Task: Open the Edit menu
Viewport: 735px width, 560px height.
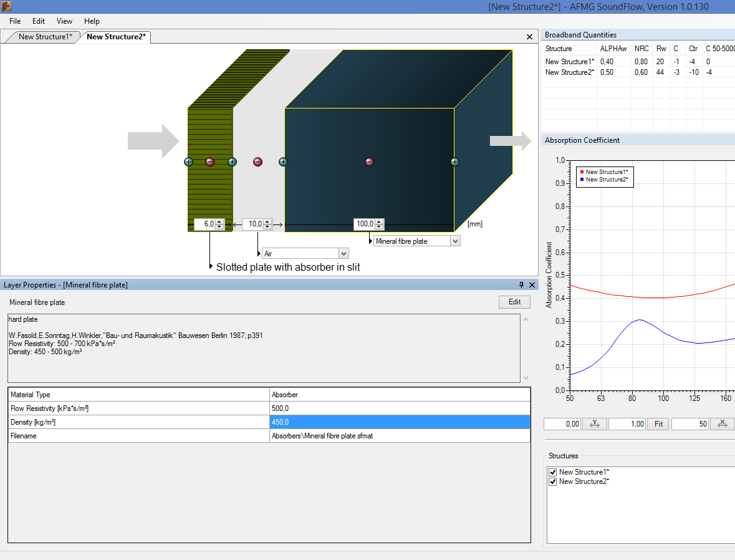Action: 39,21
